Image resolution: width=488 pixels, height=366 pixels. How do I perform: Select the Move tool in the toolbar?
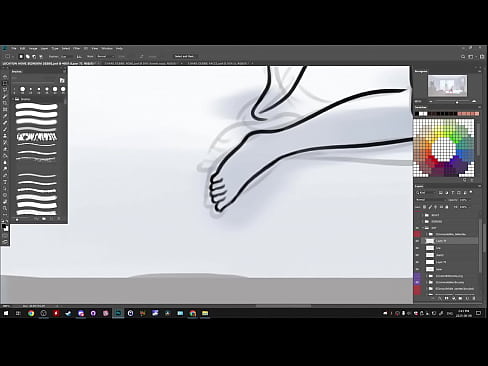click(5, 77)
